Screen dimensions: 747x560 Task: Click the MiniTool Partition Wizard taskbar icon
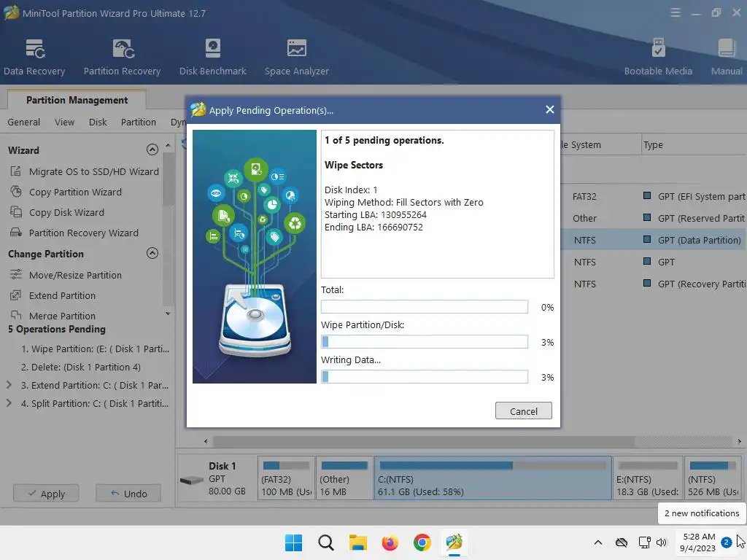click(454, 542)
